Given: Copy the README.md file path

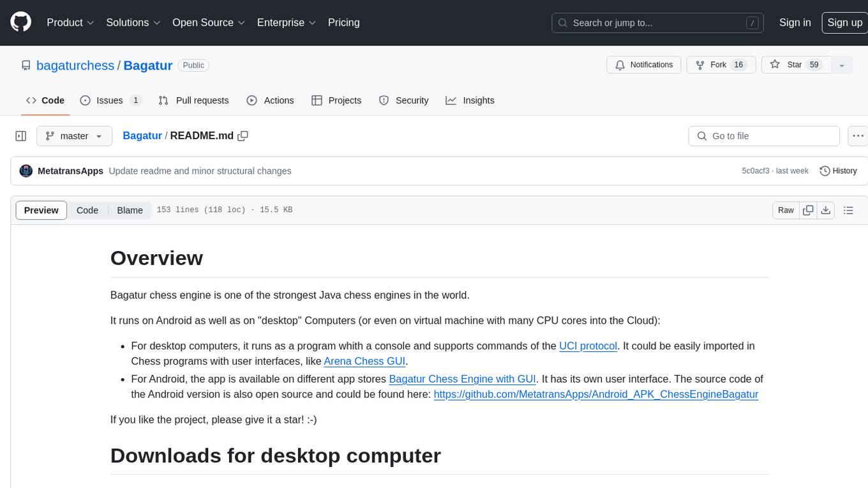Looking at the screenshot, I should click(243, 136).
